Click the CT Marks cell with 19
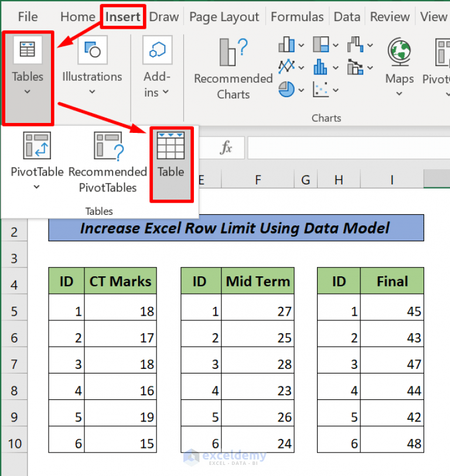Screen dimensions: 450x476 pos(120,413)
